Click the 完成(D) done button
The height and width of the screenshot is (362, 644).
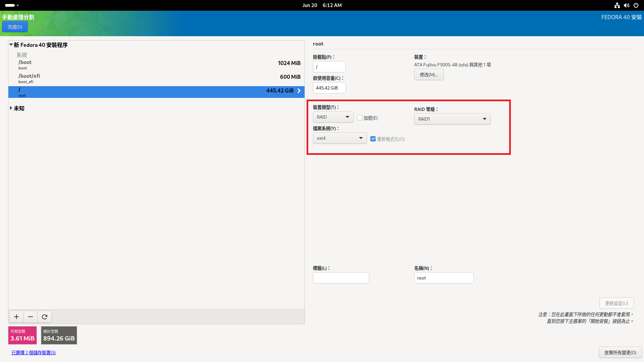pos(15,27)
